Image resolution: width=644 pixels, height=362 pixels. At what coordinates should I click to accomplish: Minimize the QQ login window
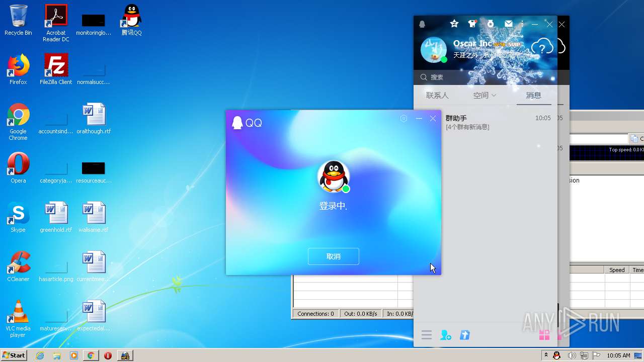[419, 119]
